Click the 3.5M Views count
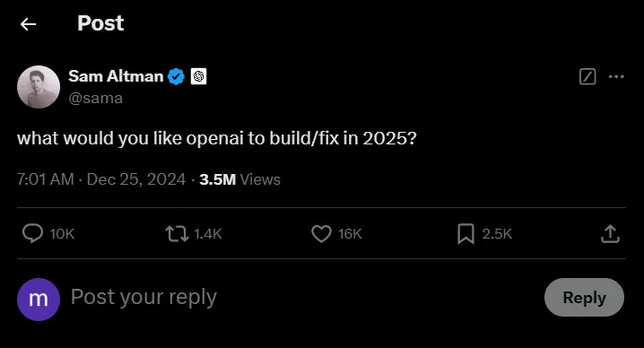The width and height of the screenshot is (644, 348). pyautogui.click(x=239, y=179)
